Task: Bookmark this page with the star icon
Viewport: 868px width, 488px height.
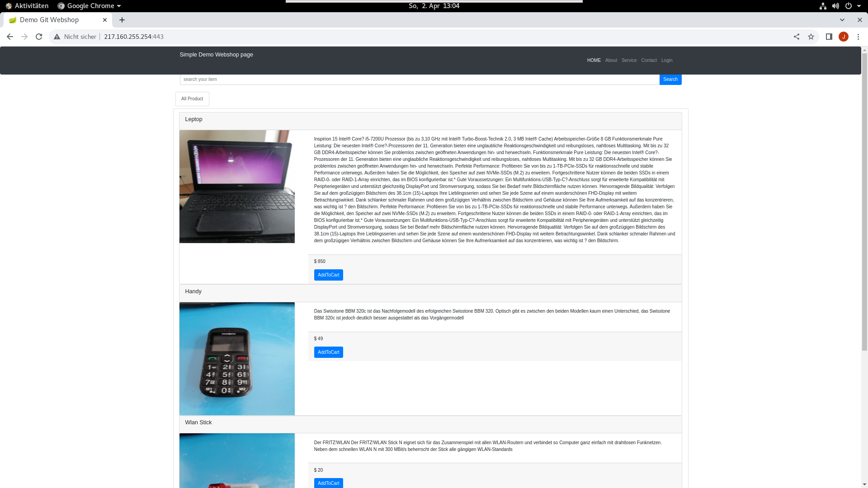Action: pyautogui.click(x=811, y=37)
